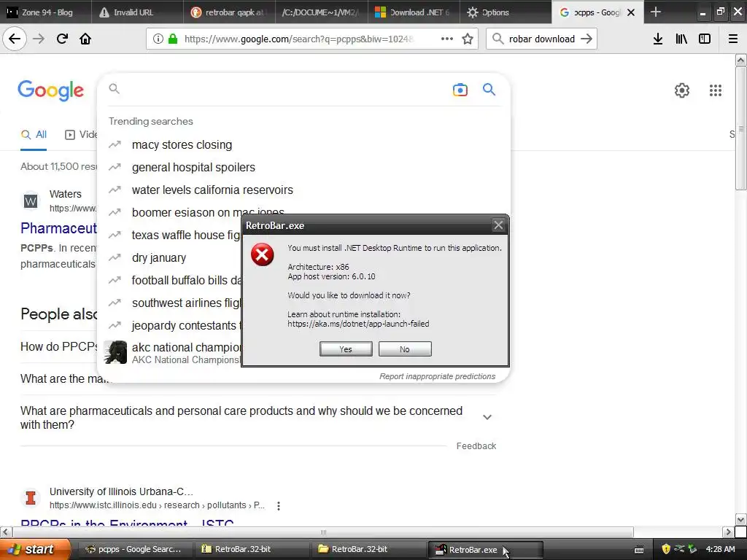Click Report inappropriate predictions
This screenshot has height=560, width=747.
pos(438,376)
